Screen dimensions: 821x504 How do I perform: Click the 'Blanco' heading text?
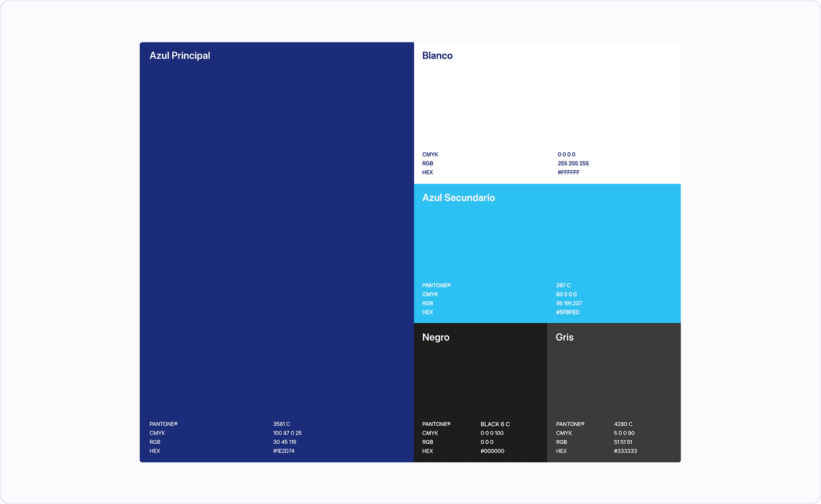point(437,56)
